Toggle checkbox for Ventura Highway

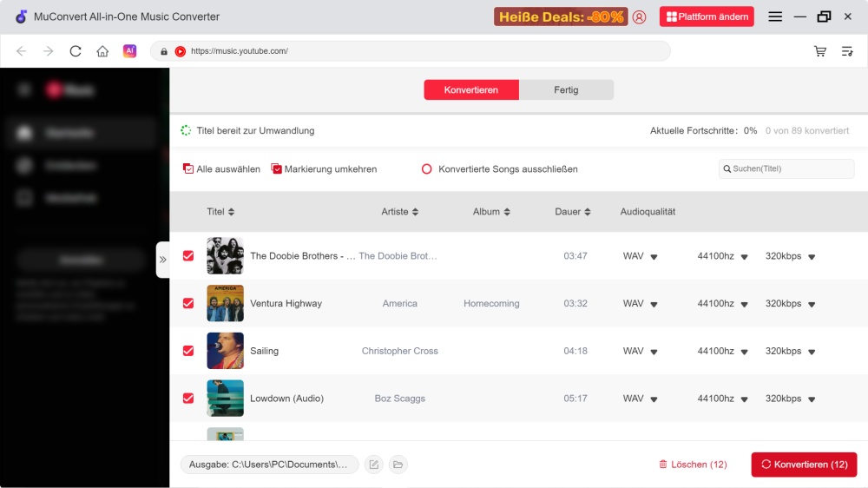188,304
